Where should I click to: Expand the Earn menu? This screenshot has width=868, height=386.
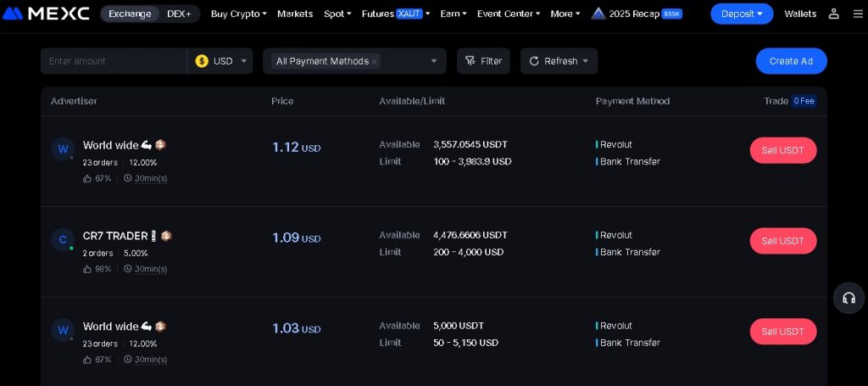[453, 14]
